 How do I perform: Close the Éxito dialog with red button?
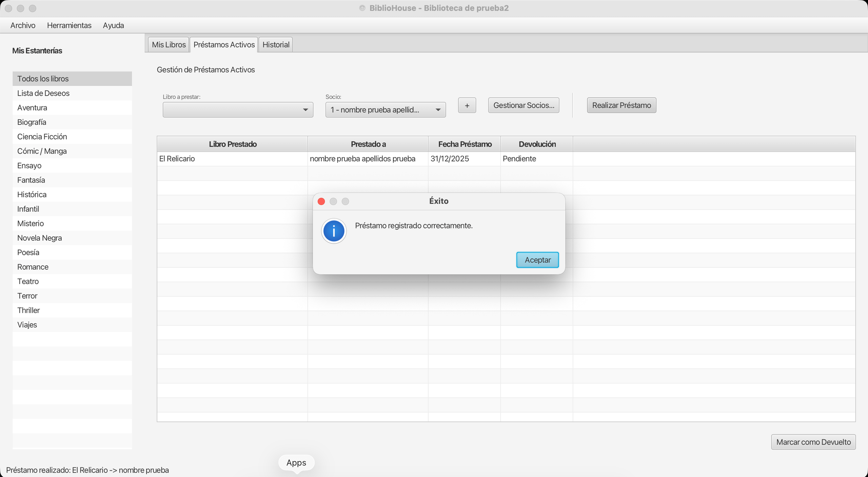coord(321,202)
